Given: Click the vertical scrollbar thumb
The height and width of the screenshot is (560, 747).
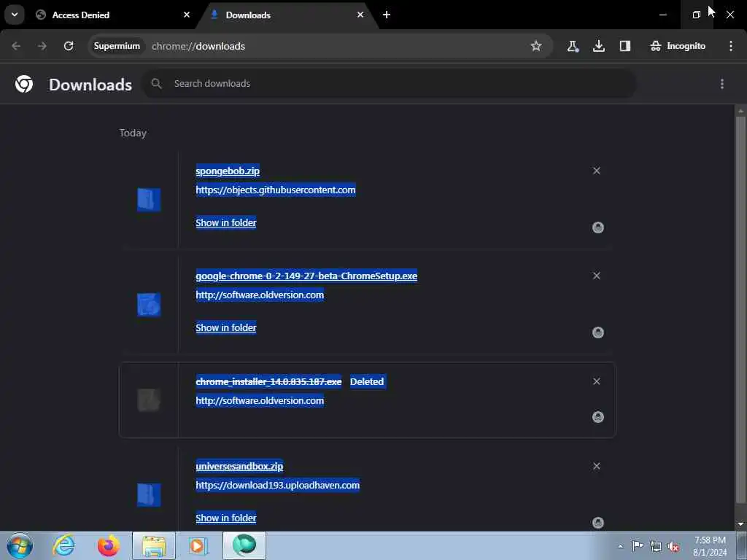Looking at the screenshot, I should [x=740, y=308].
